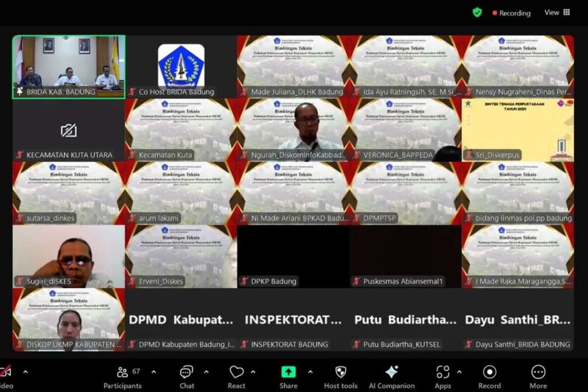Expand the Participants options chevron
This screenshot has width=588, height=392.
tap(153, 372)
